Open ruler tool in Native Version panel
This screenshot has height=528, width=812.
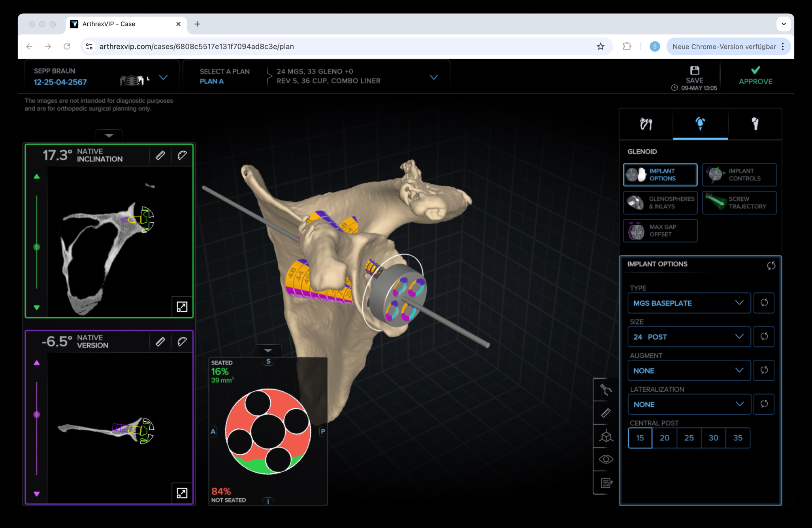coord(160,342)
